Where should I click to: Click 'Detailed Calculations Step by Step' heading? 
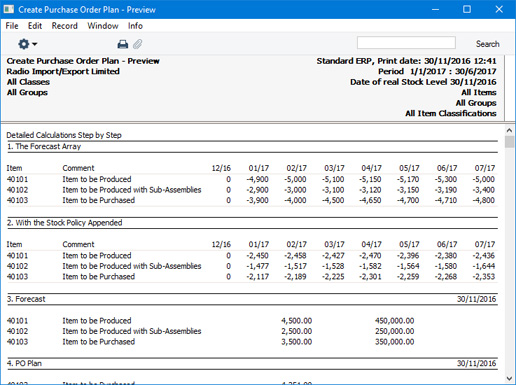tap(64, 135)
